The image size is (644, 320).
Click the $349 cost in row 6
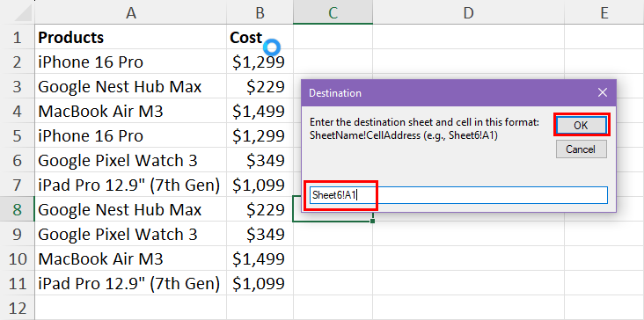(260, 160)
